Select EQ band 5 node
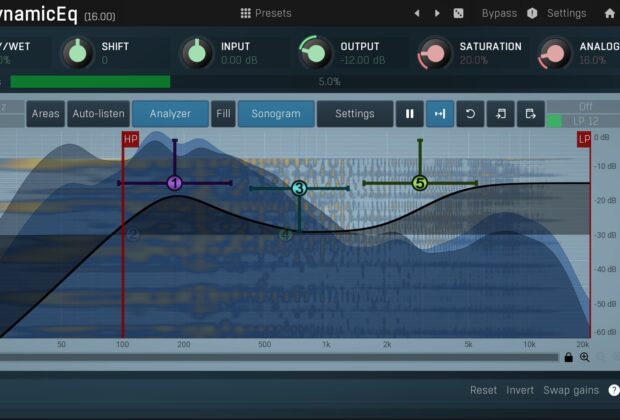620x420 pixels. click(x=420, y=183)
